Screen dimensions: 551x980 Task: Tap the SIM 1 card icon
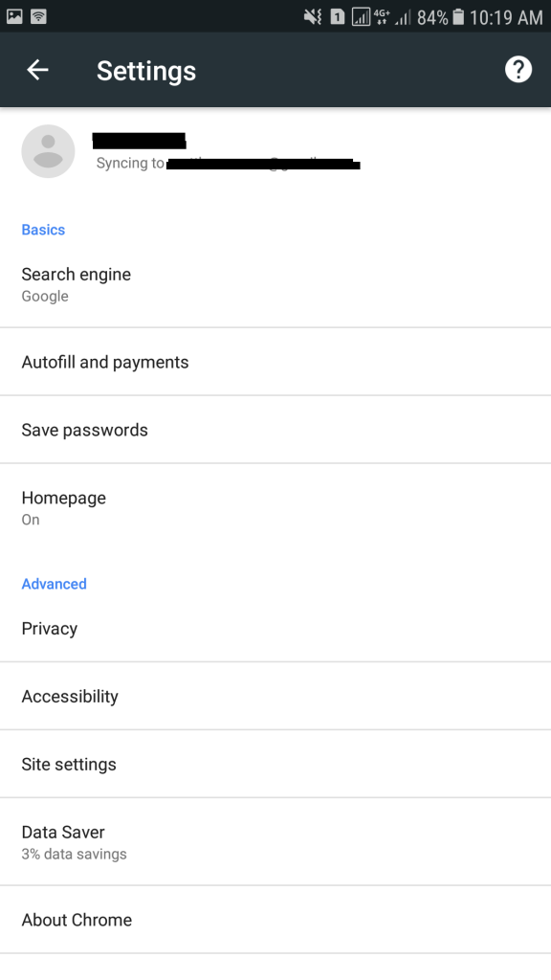(338, 17)
